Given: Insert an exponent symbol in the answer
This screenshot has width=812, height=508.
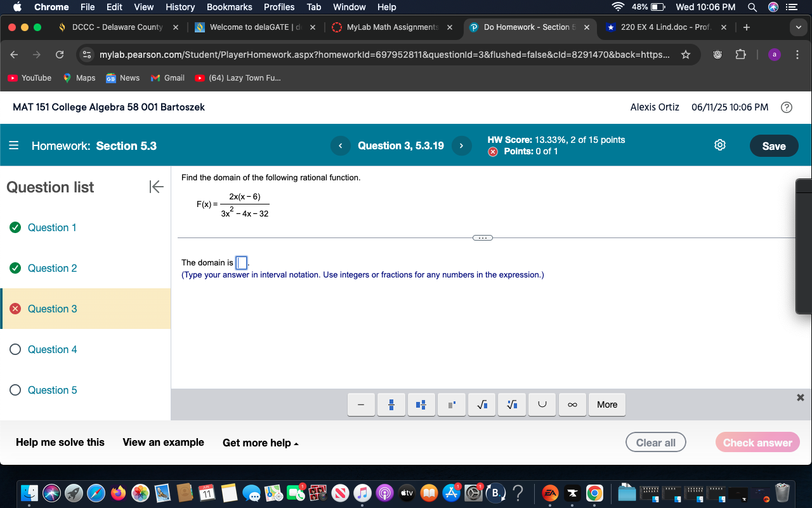Looking at the screenshot, I should [x=451, y=404].
